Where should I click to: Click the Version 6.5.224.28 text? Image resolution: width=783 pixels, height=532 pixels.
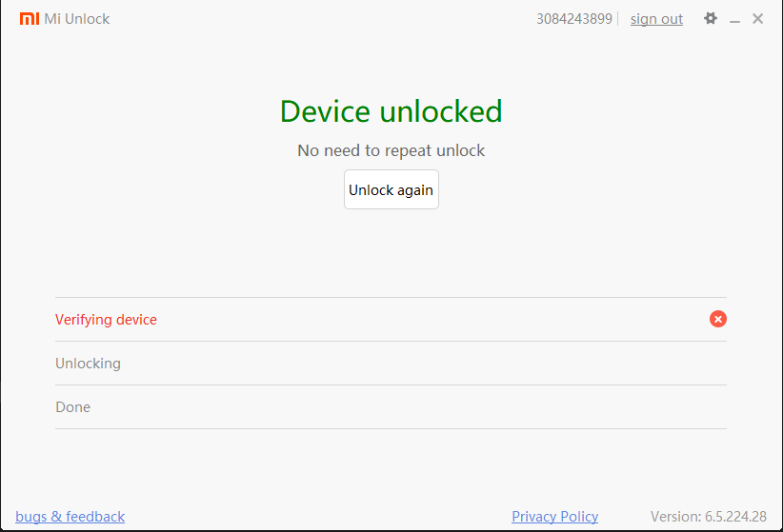708,517
